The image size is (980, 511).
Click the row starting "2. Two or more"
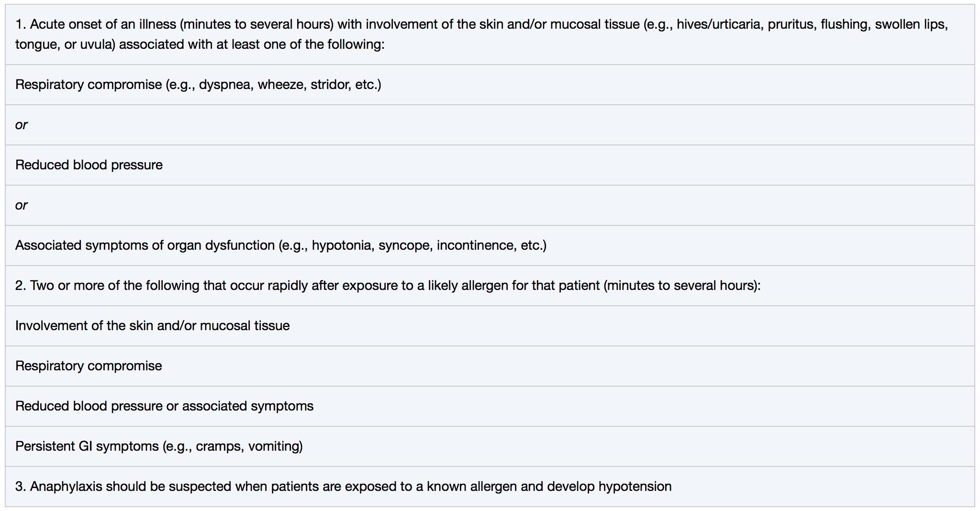388,286
